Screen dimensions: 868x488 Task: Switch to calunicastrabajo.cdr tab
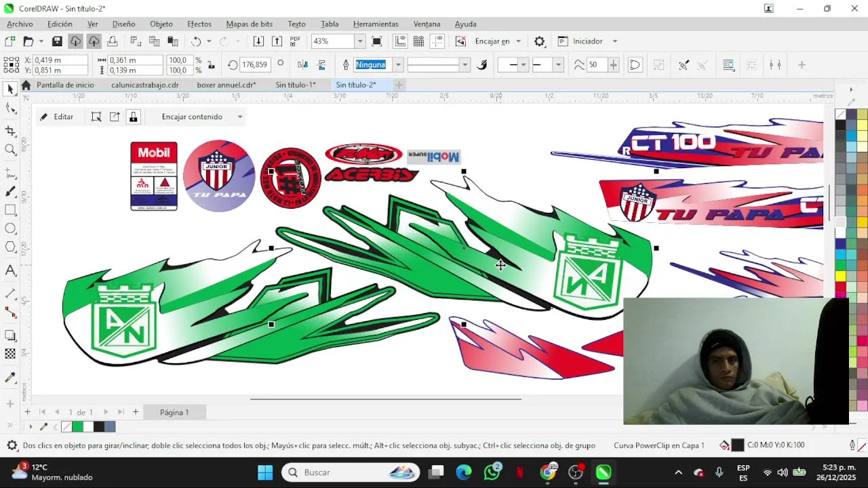[144, 85]
